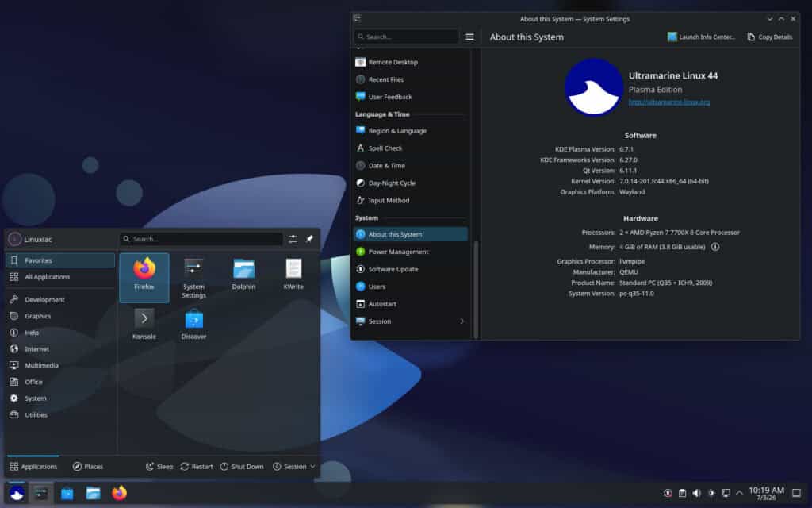
Task: Open Region & Language settings
Action: 412,131
